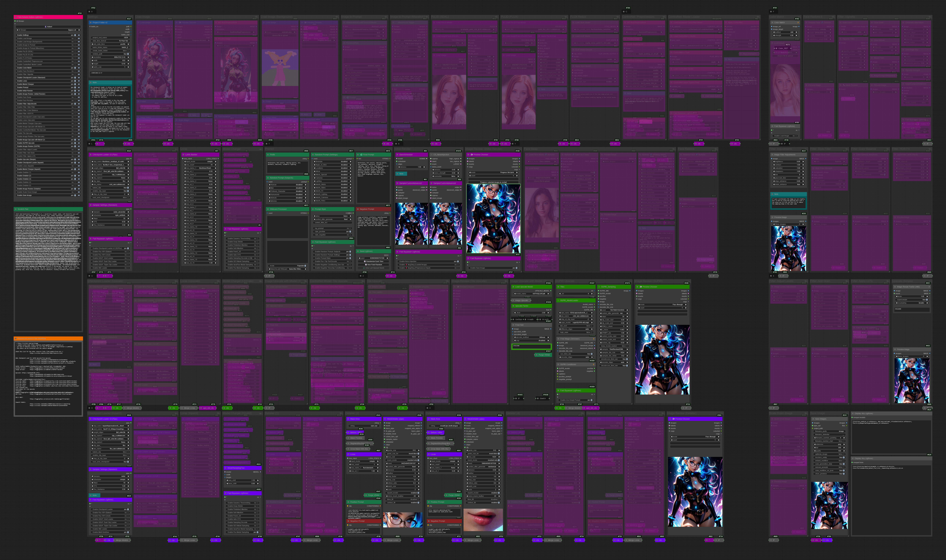Open Sampler 'euler_ancestral' dropdown

click(110, 212)
